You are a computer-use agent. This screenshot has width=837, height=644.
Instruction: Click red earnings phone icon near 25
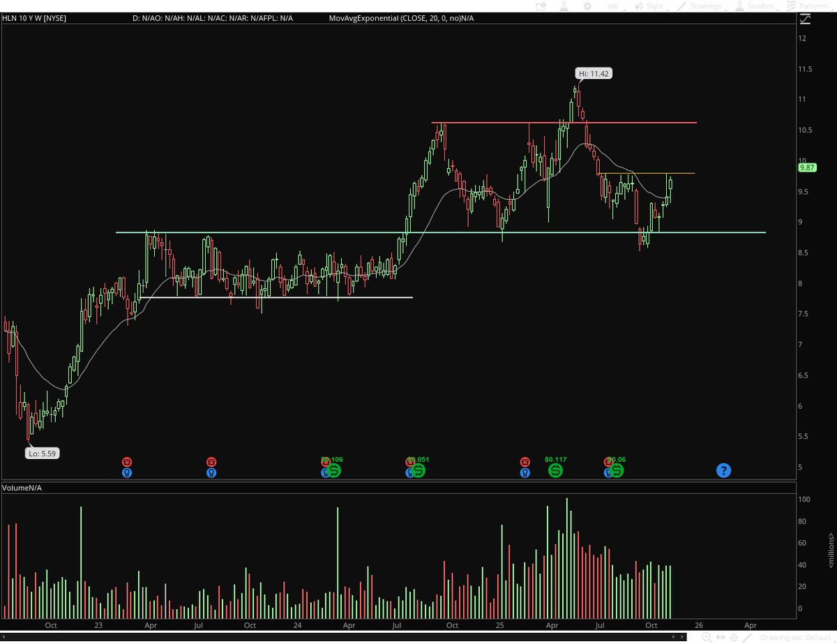(525, 461)
